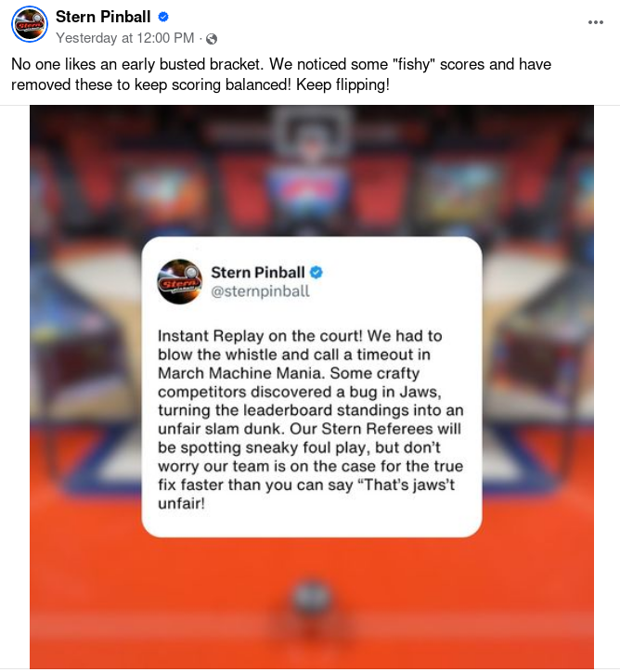Open the Stern Pinball page name link
Viewport: 620px width, 672px height.
(103, 17)
